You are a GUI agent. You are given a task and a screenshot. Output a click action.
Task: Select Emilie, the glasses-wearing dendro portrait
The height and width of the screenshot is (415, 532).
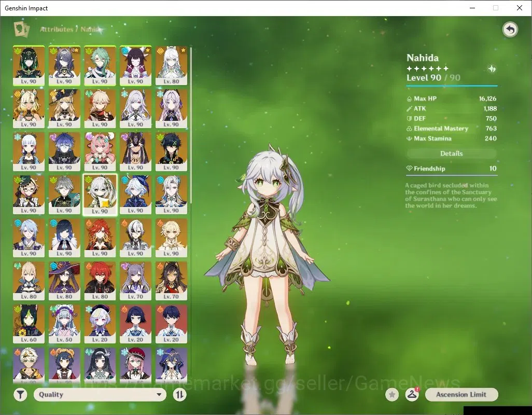point(29,195)
